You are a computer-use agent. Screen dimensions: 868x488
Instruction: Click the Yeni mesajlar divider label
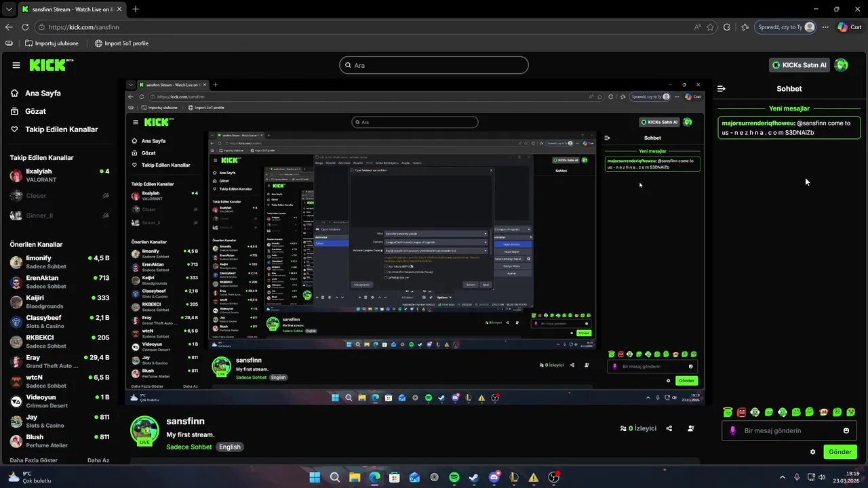pyautogui.click(x=789, y=108)
